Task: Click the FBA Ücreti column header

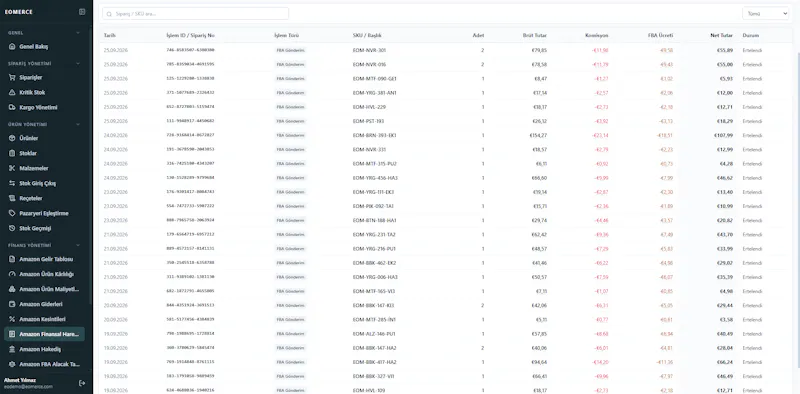Action: [661, 35]
